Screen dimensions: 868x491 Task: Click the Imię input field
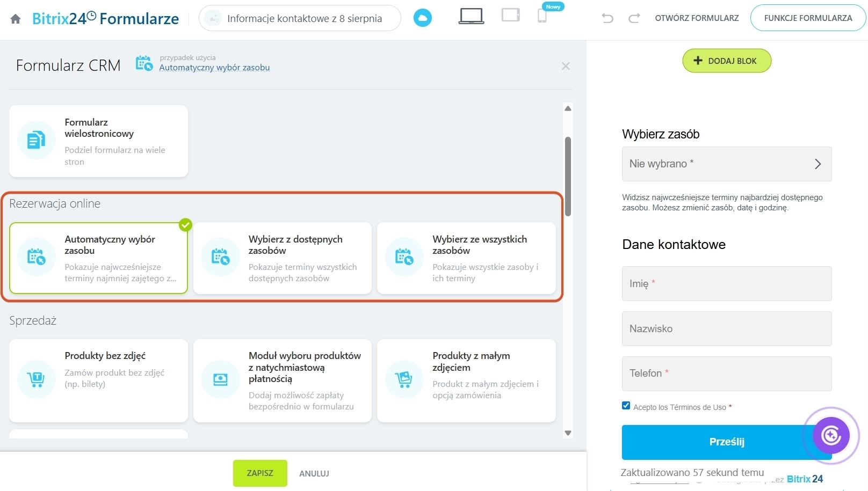pyautogui.click(x=727, y=283)
